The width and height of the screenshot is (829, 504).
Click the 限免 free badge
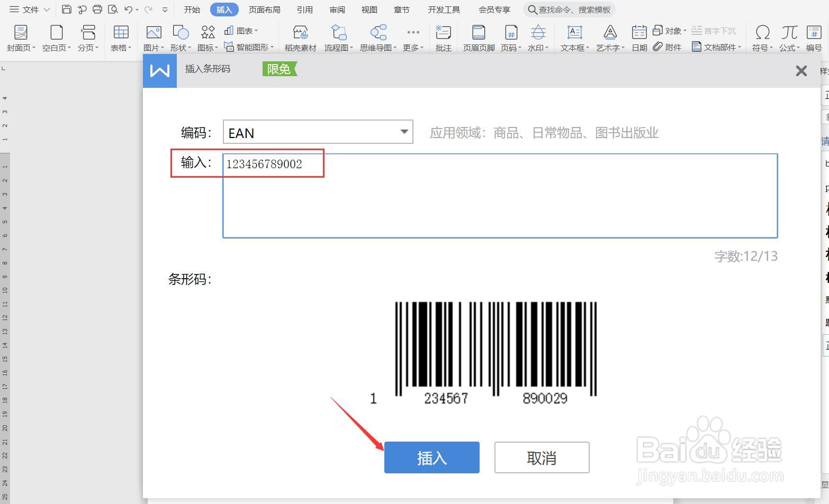click(x=280, y=69)
